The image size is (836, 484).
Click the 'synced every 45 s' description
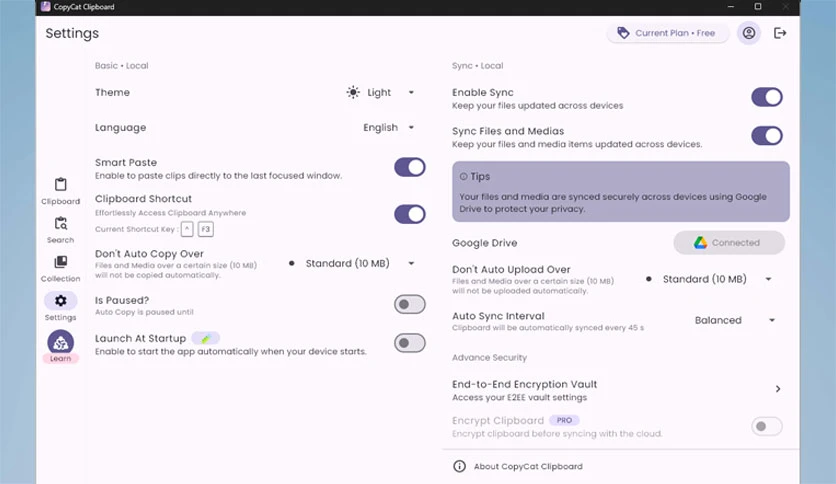548,328
